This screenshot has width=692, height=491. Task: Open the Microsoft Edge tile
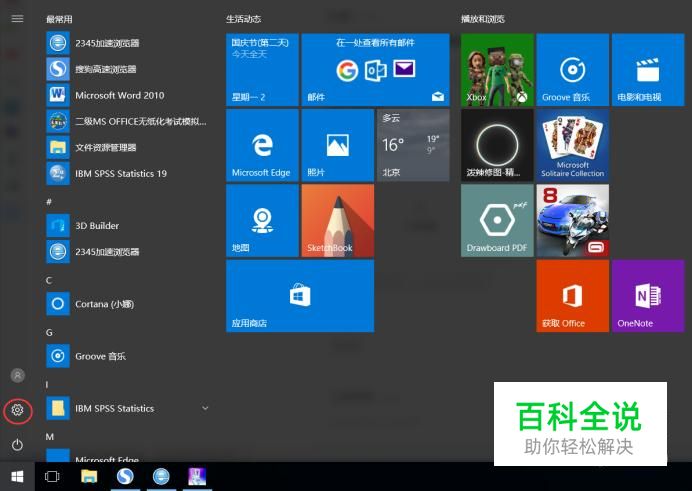262,146
